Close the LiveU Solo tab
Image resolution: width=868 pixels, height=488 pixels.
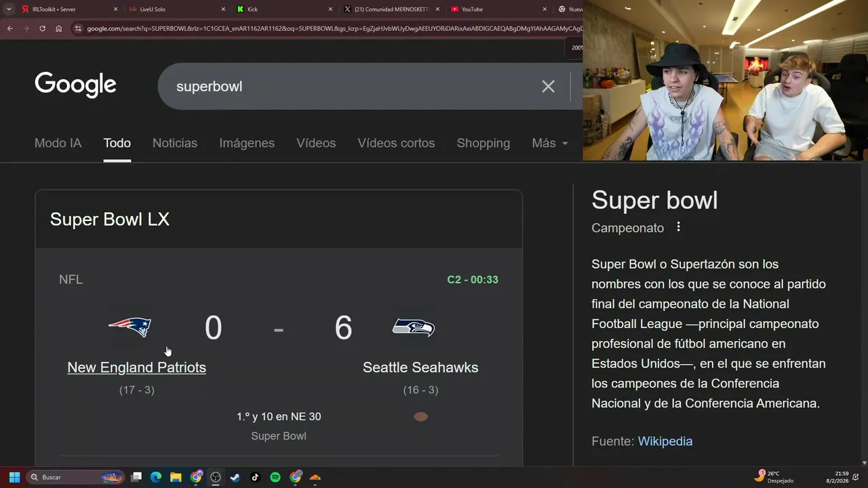point(223,9)
